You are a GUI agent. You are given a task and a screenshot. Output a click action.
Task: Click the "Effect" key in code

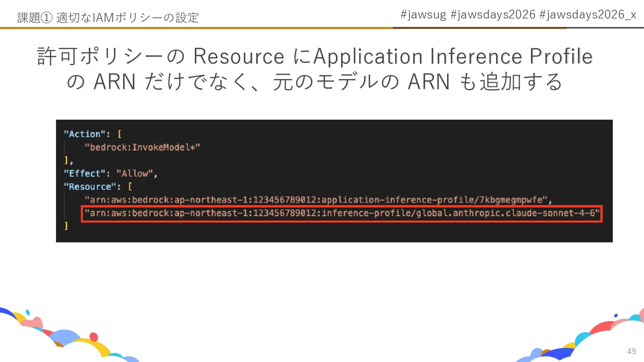point(85,174)
